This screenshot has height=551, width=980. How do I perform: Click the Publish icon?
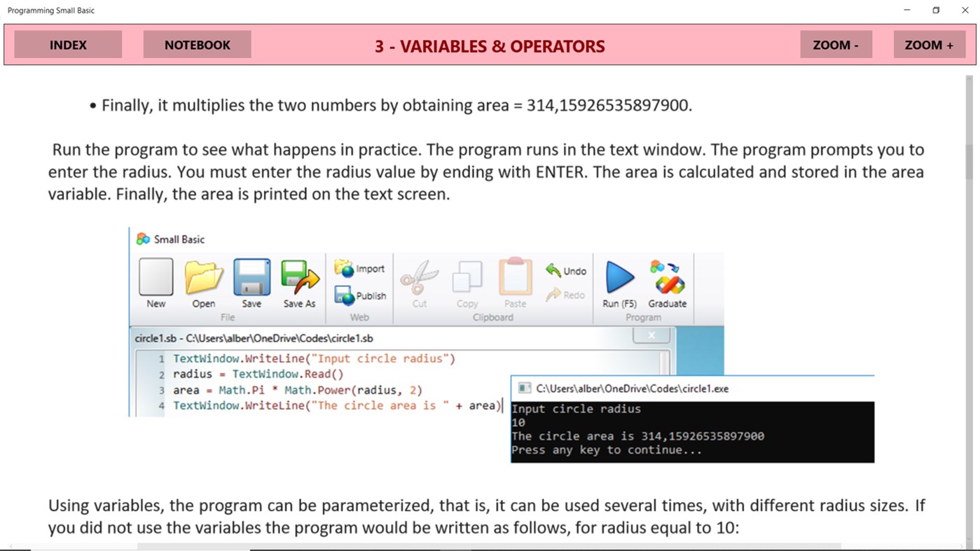344,295
